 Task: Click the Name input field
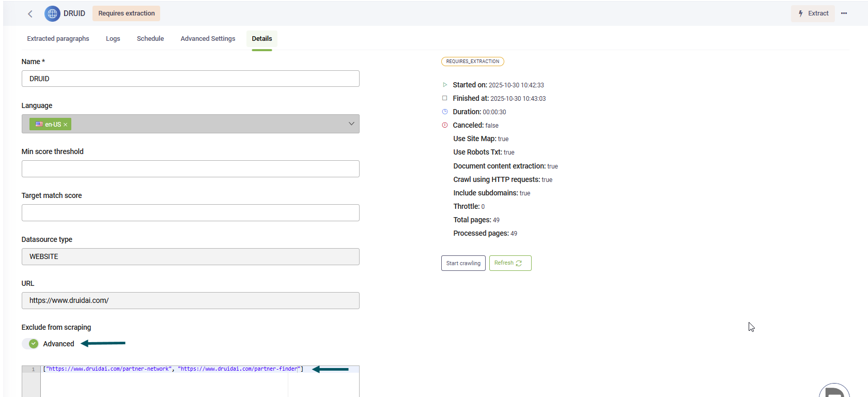pos(190,79)
